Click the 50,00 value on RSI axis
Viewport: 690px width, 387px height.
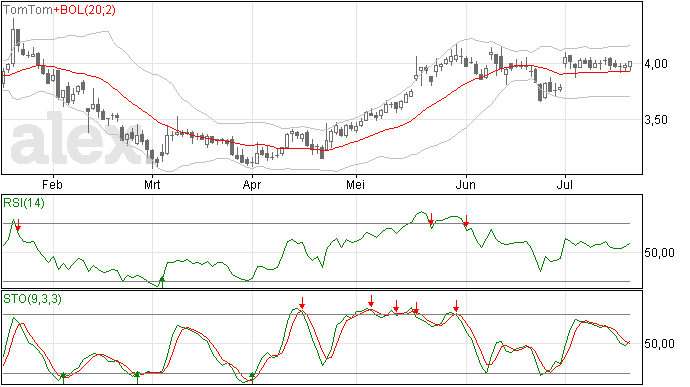coord(659,253)
